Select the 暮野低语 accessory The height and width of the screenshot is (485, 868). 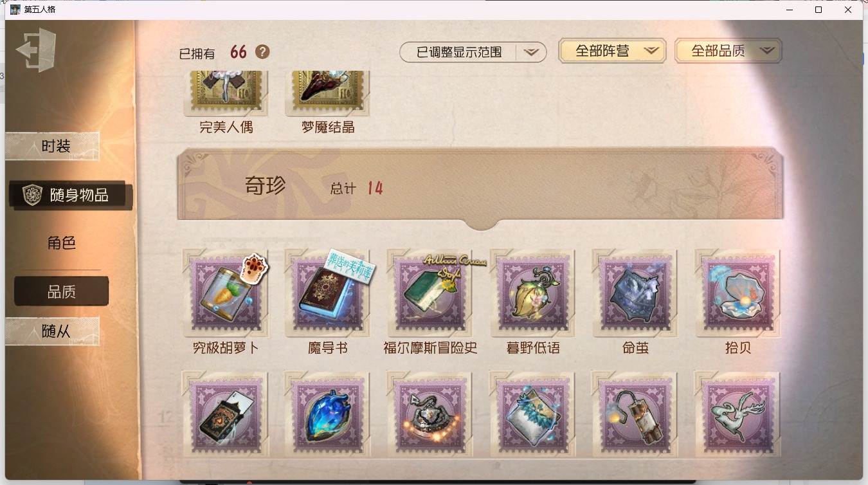point(533,293)
